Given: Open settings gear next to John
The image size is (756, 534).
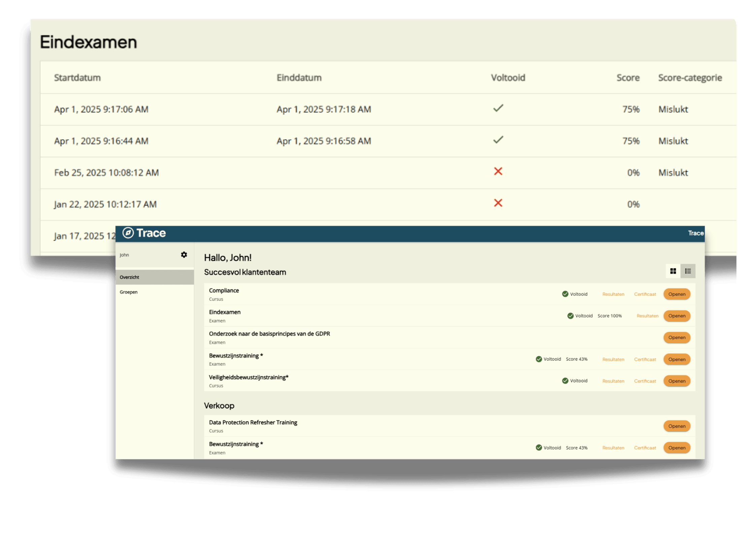Looking at the screenshot, I should pyautogui.click(x=184, y=255).
